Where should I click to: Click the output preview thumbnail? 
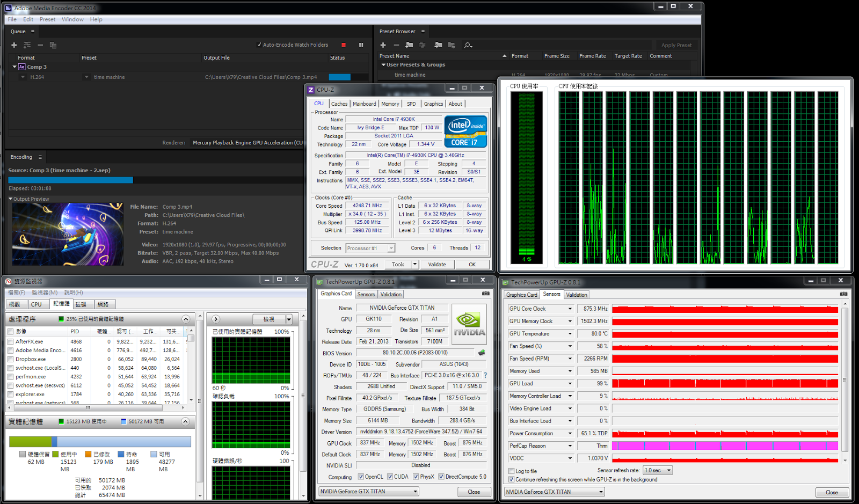click(x=68, y=234)
